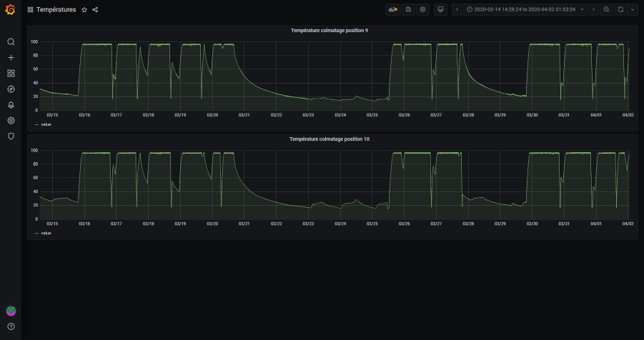The image size is (644, 340).
Task: Open refresh interval dropdown arrow
Action: coord(632,9)
